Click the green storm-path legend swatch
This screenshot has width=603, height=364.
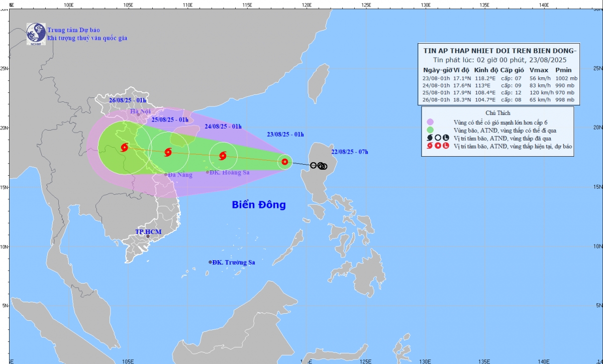[x=430, y=130]
